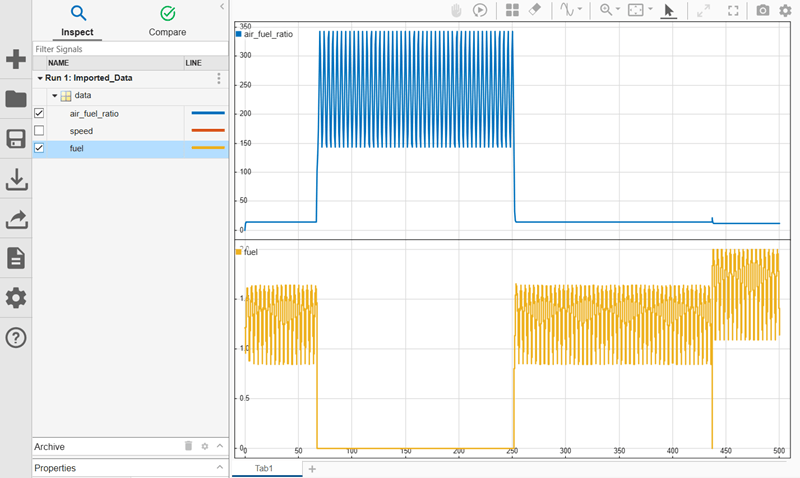This screenshot has height=478, width=800.
Task: Click the download arrow icon in sidebar
Action: [16, 179]
